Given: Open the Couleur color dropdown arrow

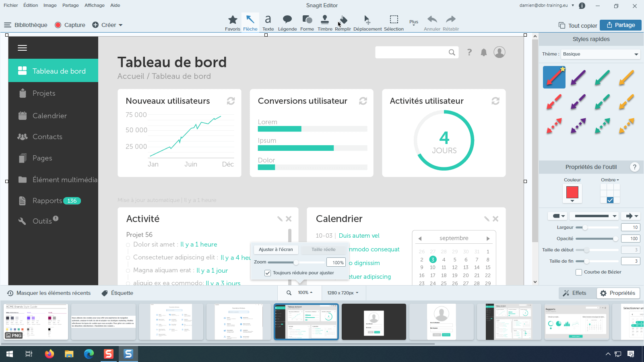Looking at the screenshot, I should [x=572, y=201].
